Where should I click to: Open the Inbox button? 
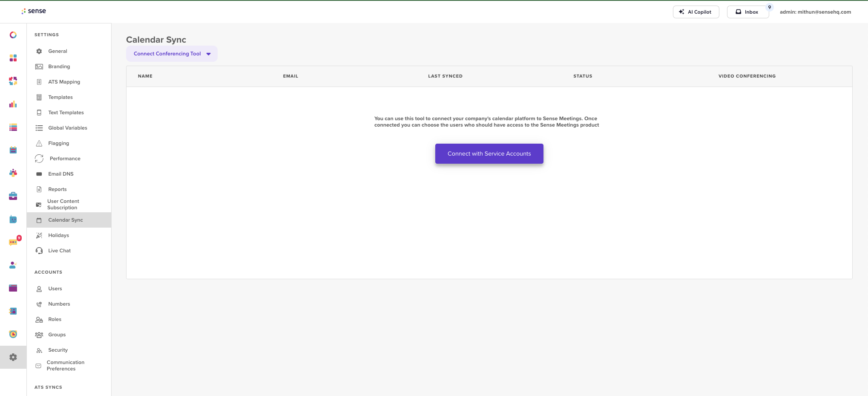click(x=748, y=12)
